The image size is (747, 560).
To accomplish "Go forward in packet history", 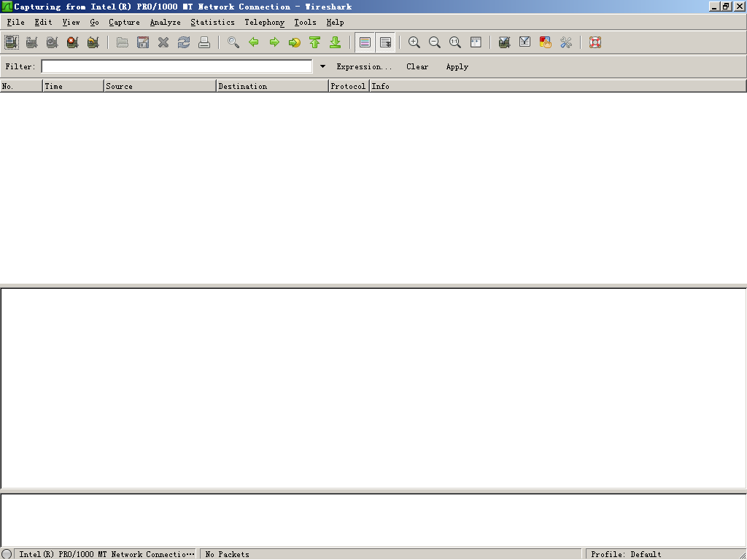I will (274, 42).
